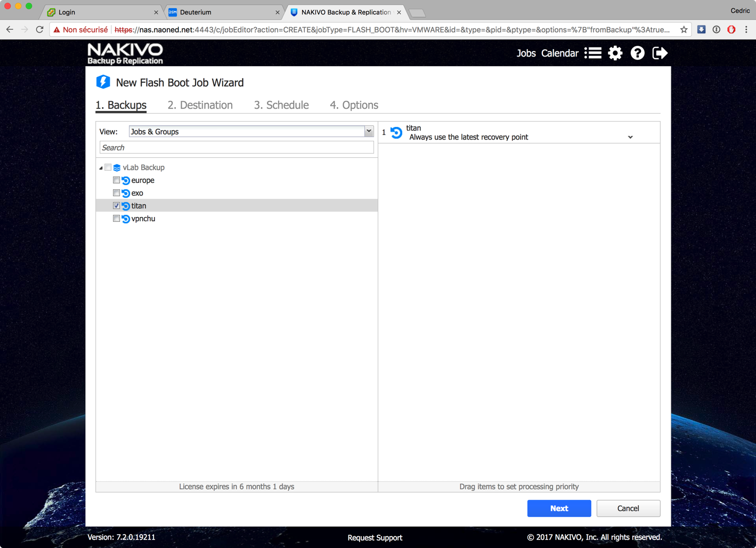The image size is (756, 548).
Task: Click the backup Search field
Action: 237,148
